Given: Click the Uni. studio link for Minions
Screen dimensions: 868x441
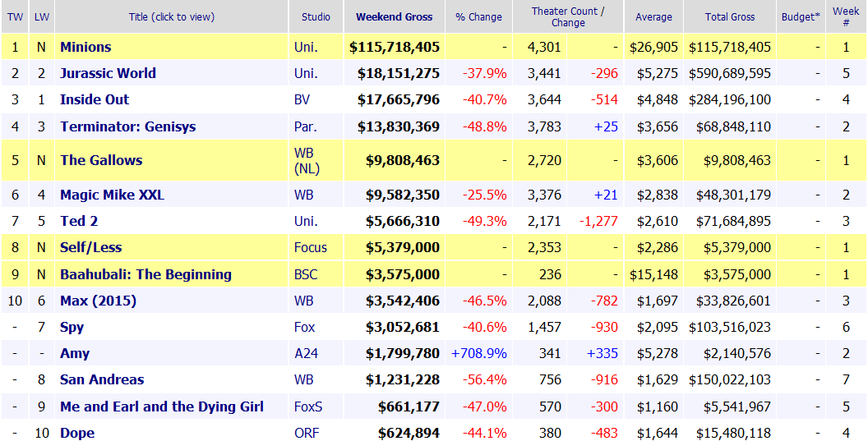Looking at the screenshot, I should tap(306, 47).
